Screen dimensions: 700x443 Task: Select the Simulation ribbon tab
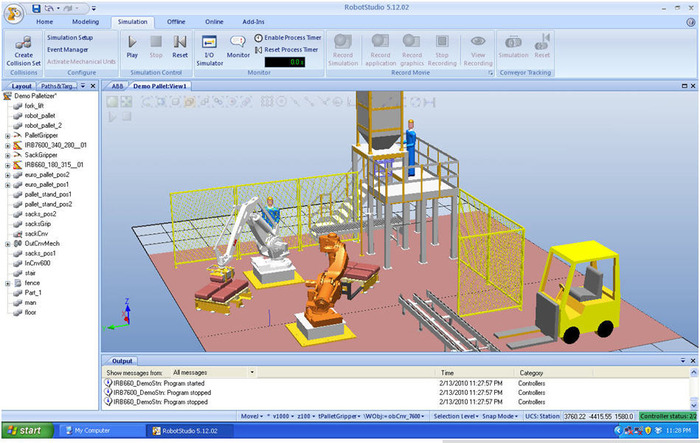(x=133, y=21)
